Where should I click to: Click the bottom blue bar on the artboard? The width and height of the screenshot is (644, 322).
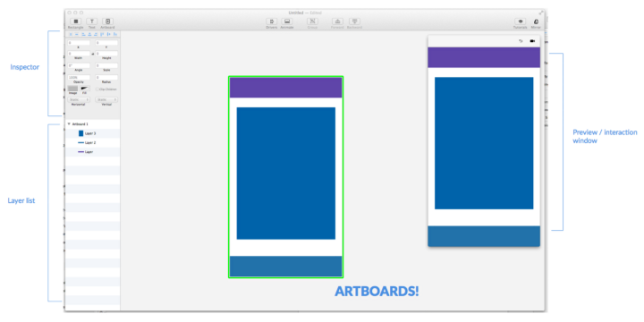pos(286,267)
